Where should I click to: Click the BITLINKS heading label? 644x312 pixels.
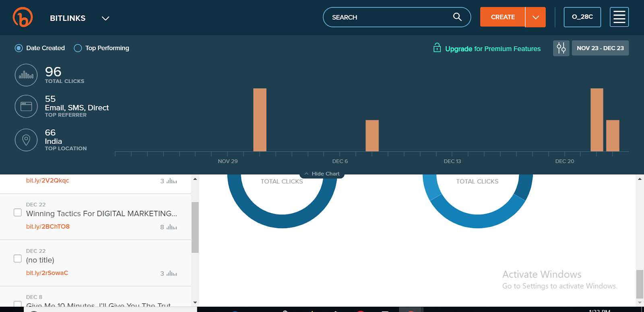click(x=68, y=18)
